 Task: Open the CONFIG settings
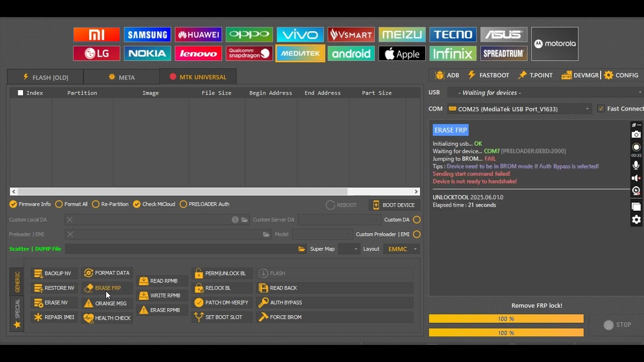621,75
